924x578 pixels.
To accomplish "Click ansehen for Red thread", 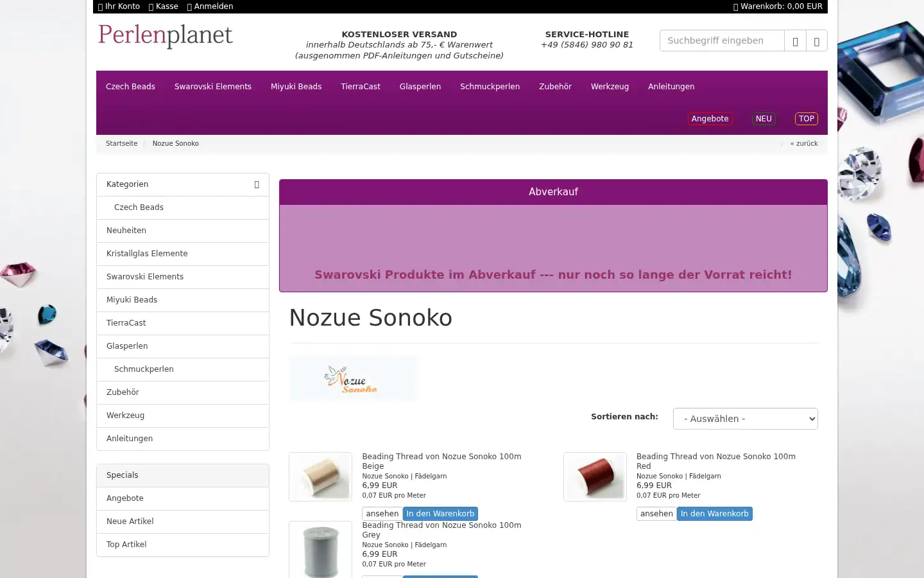I will click(x=656, y=514).
